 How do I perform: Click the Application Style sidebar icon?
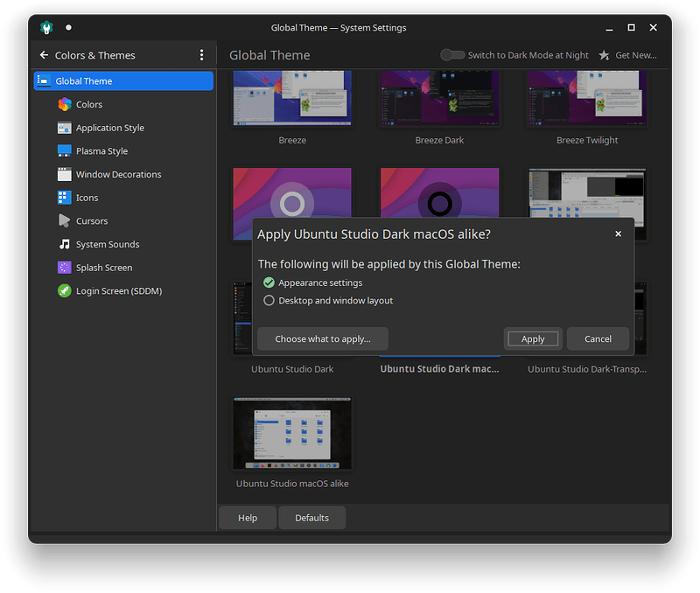pos(64,128)
